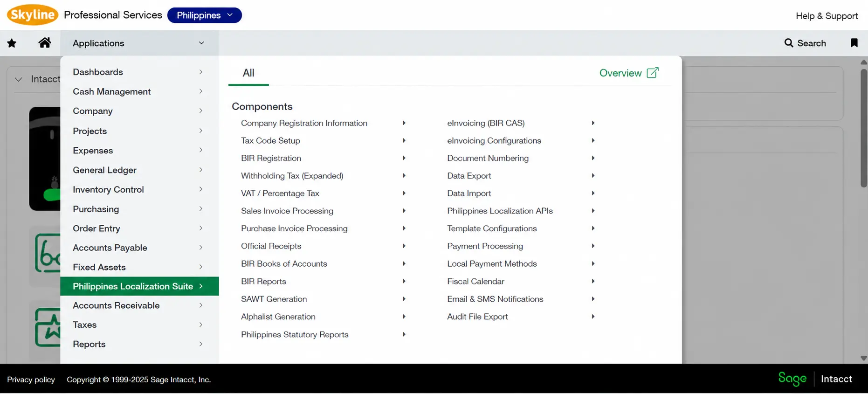
Task: Open Email & SMS Notifications
Action: pyautogui.click(x=496, y=299)
